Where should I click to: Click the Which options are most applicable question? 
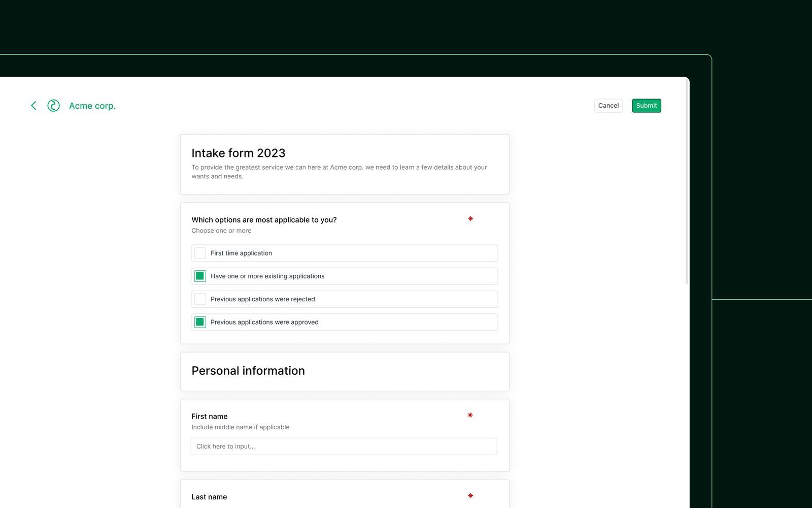click(x=264, y=220)
